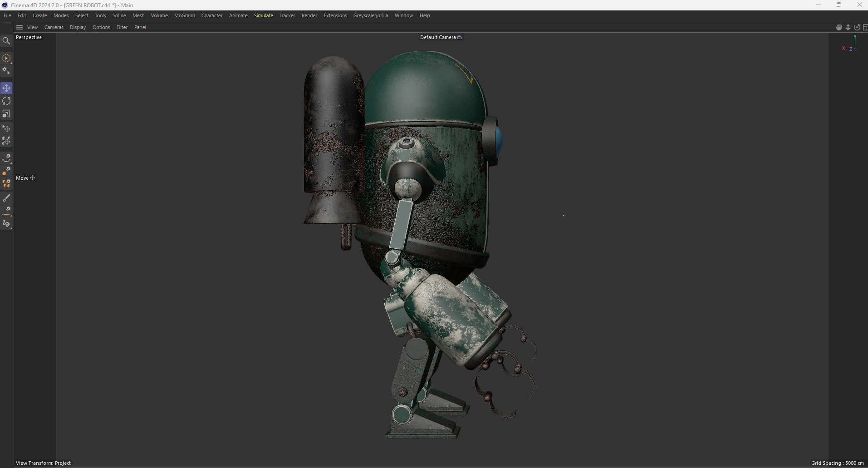Open the viewport Display menu
The image size is (868, 468).
point(78,27)
